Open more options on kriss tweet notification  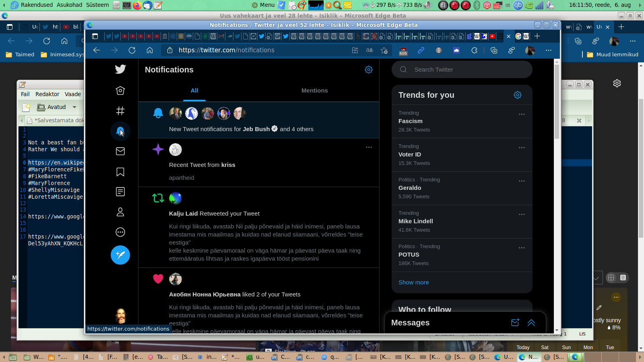(x=369, y=147)
